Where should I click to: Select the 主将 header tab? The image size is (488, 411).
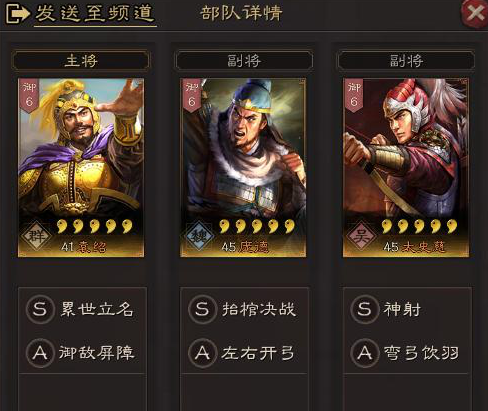tap(81, 61)
